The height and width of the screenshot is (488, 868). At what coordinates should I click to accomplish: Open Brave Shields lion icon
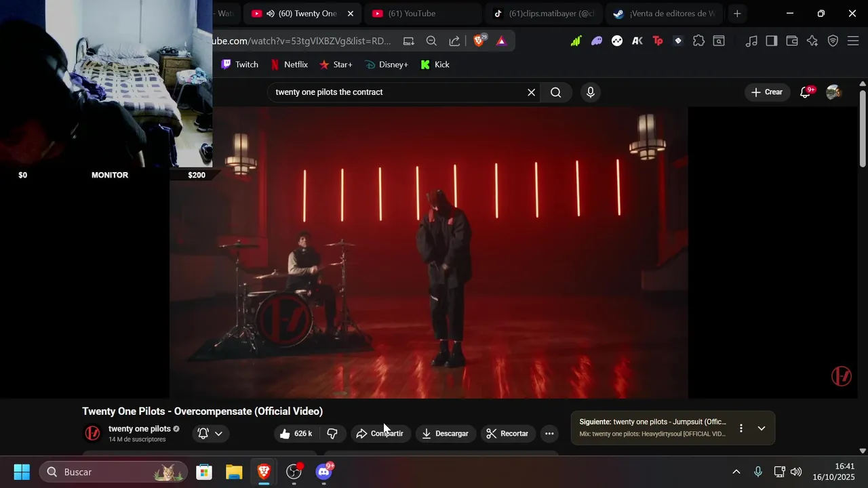click(x=479, y=41)
